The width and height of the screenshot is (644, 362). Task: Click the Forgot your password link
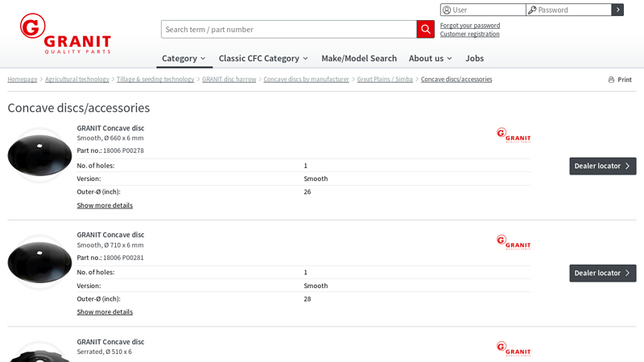click(469, 25)
